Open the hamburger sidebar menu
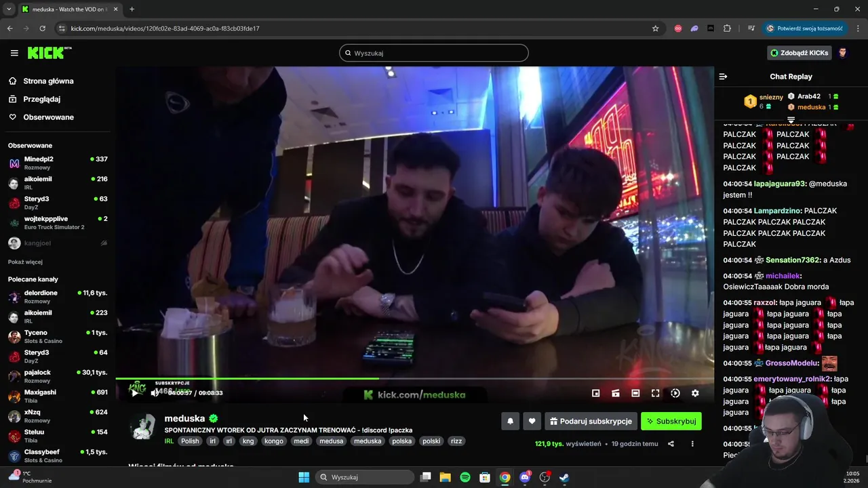Image resolution: width=868 pixels, height=488 pixels. tap(14, 53)
